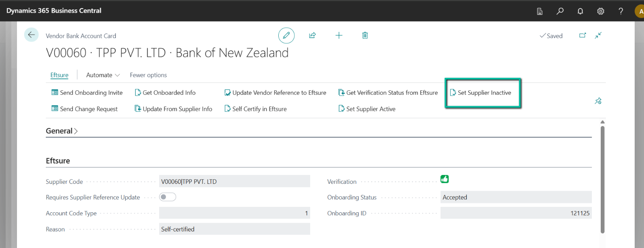Click the page title V00060 TPP PVT. LTD
This screenshot has height=248, width=644.
point(167,53)
